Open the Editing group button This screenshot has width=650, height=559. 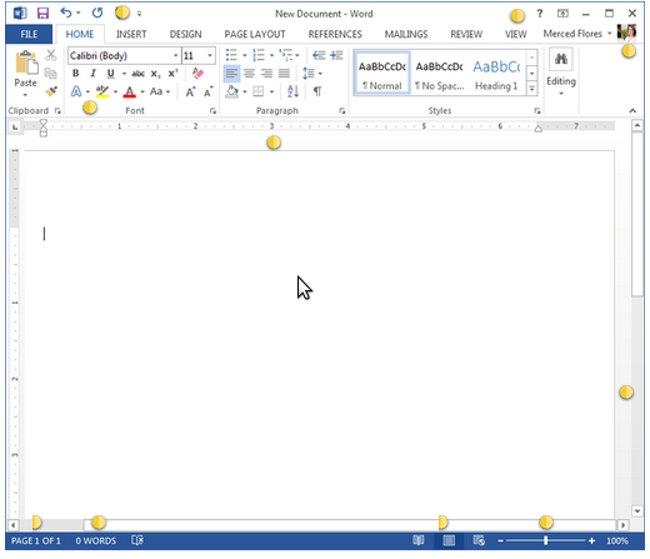point(561,74)
